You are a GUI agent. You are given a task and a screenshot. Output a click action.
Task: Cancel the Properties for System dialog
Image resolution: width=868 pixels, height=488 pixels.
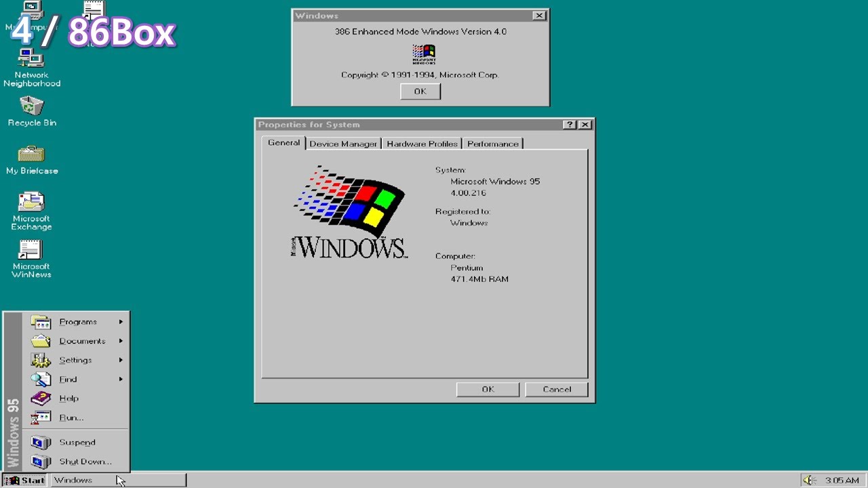557,389
